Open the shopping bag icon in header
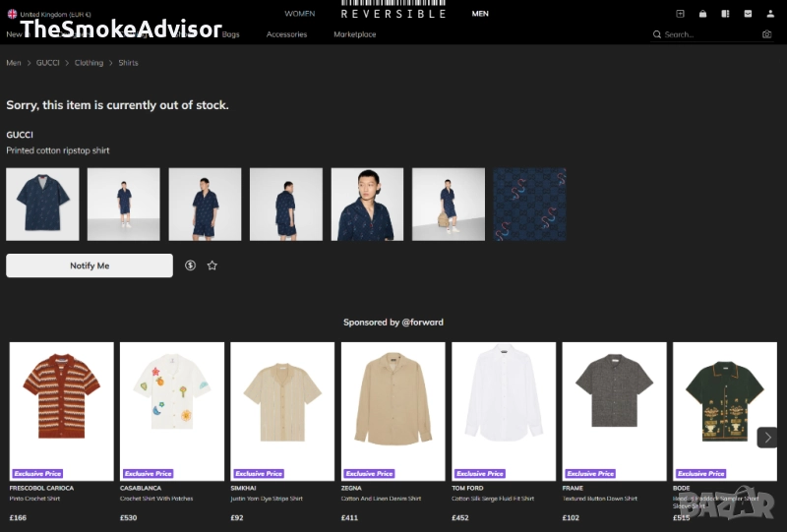Screen dimensions: 787x532 702,14
